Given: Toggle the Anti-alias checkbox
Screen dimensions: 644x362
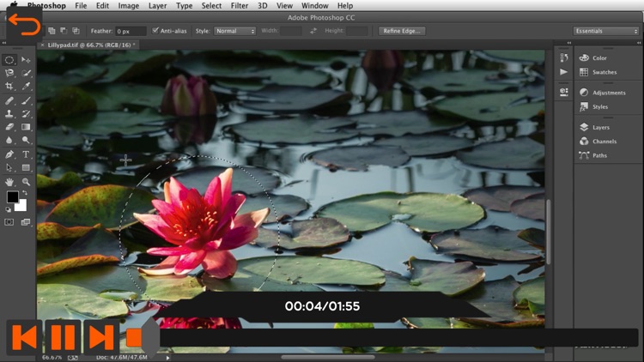Looking at the screenshot, I should pyautogui.click(x=155, y=31).
